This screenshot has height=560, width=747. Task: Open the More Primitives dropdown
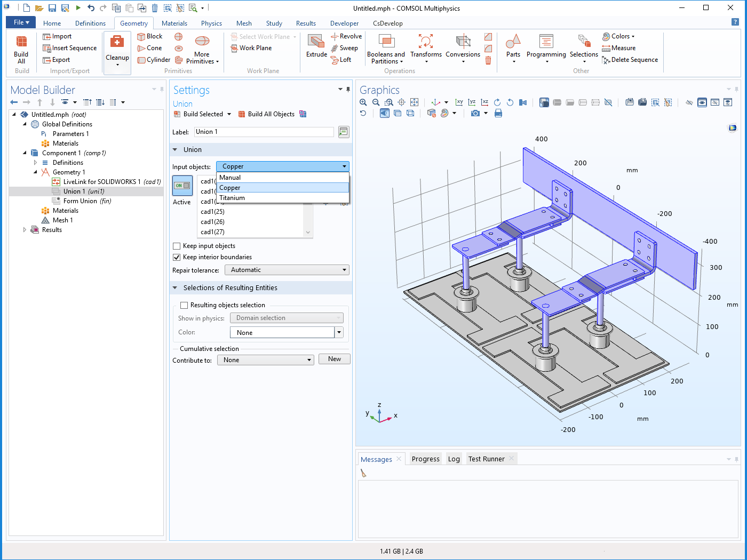[x=202, y=50]
